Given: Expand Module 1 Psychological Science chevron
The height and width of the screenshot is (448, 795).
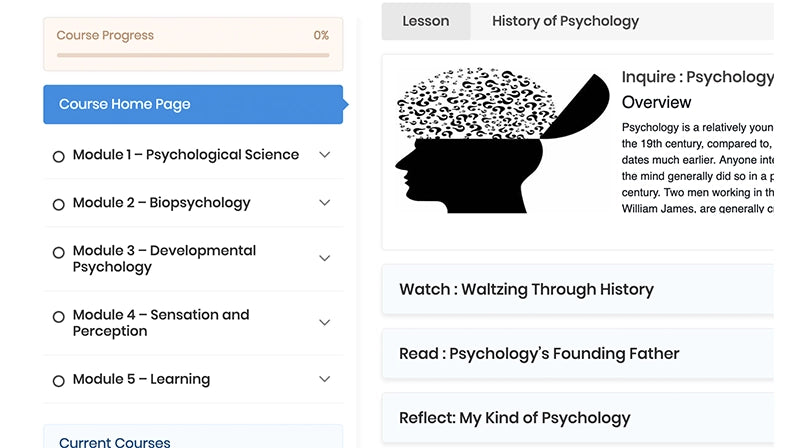Looking at the screenshot, I should [324, 155].
